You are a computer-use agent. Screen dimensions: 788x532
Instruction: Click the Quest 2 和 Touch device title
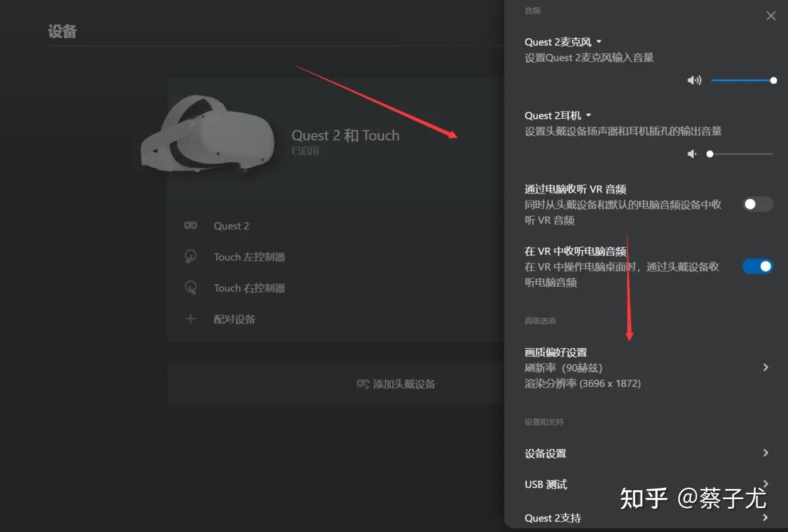[346, 136]
